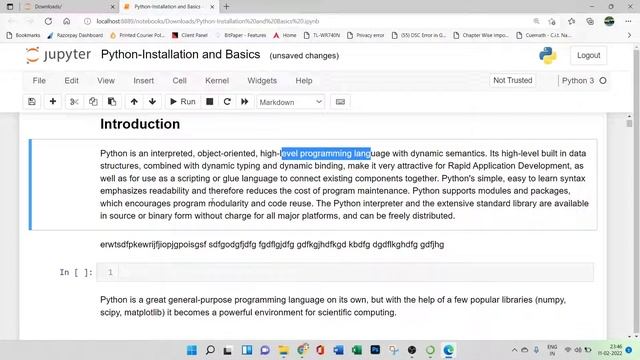
Task: Open a new browser tab
Action: [227, 7]
